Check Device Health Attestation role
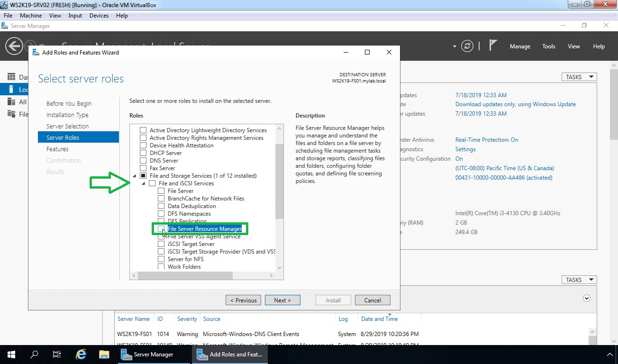This screenshot has width=618, height=364. 143,146
